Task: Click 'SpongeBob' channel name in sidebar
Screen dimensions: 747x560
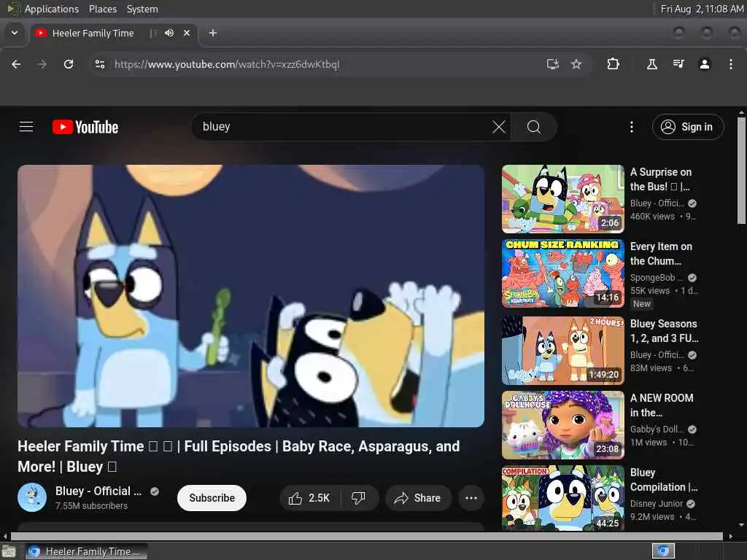Action: coord(657,278)
